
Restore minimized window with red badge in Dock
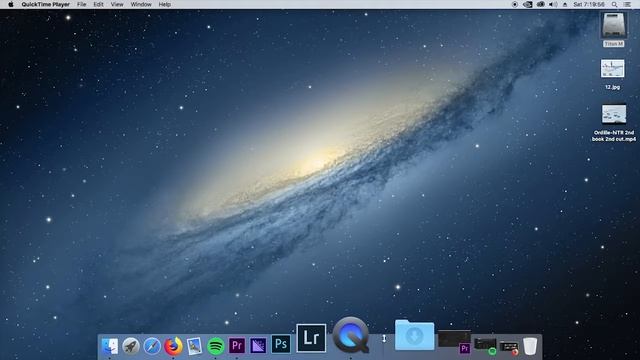pyautogui.click(x=508, y=347)
